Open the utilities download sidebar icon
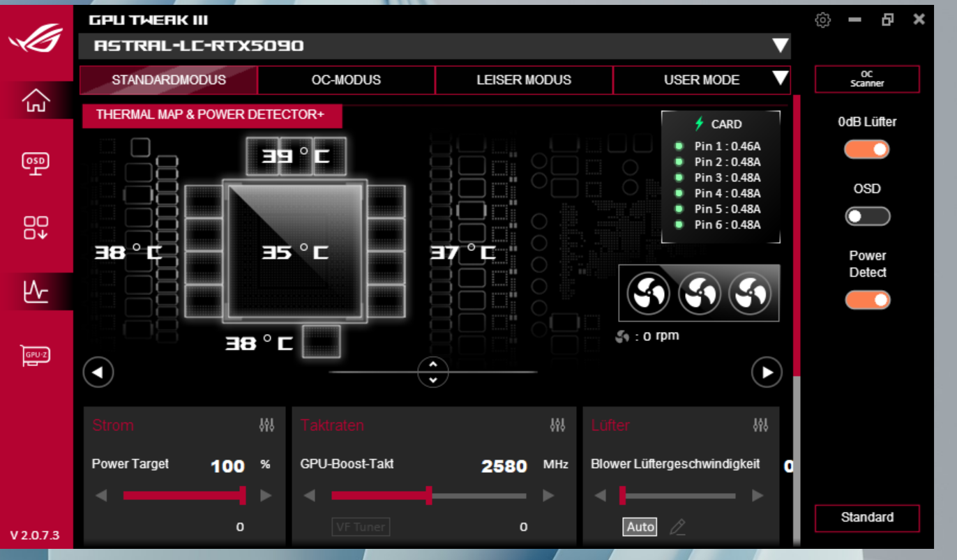The image size is (957, 560). tap(36, 227)
